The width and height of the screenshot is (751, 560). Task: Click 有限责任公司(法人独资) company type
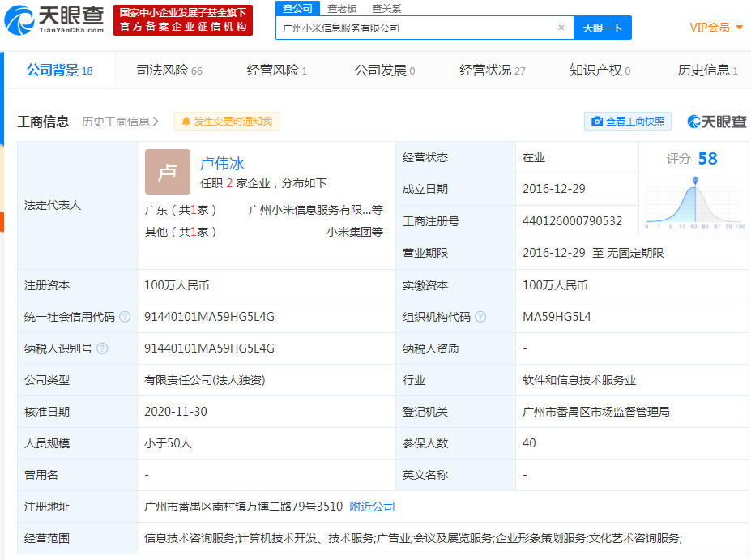pos(204,380)
